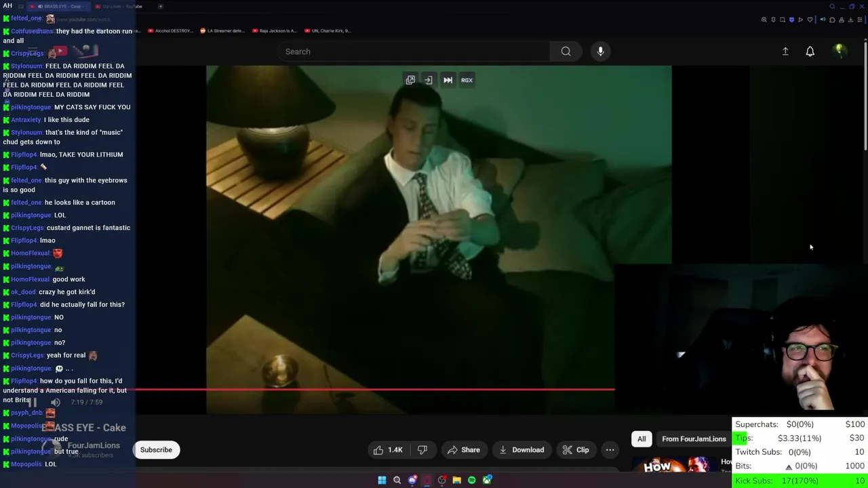Click the YouTube search magnifier icon

pyautogui.click(x=566, y=52)
